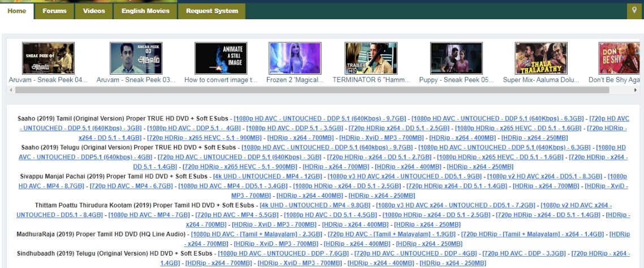This screenshot has width=644, height=268.
Task: Open Sivappu Manjal Pachai 1080p HD AVC 3.4GB link
Action: tap(233, 187)
